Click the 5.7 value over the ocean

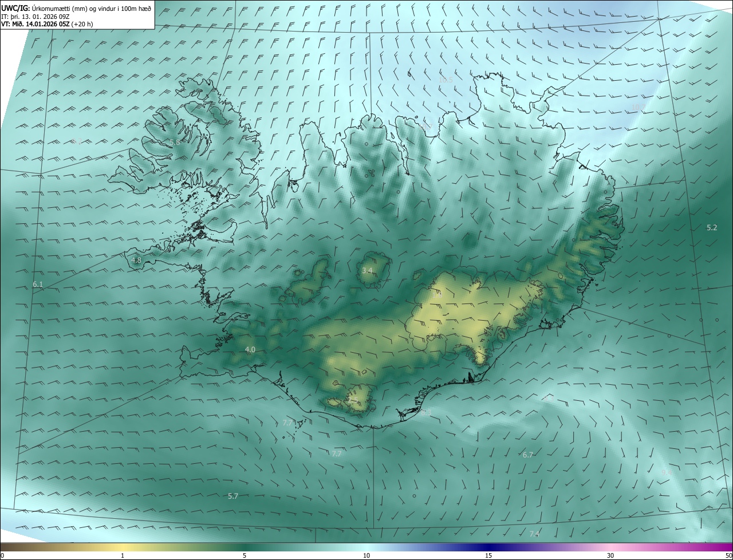[x=233, y=496]
